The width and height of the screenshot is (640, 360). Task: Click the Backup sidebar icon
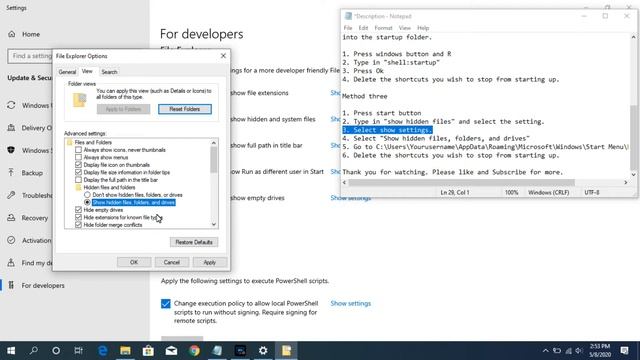[x=11, y=173]
